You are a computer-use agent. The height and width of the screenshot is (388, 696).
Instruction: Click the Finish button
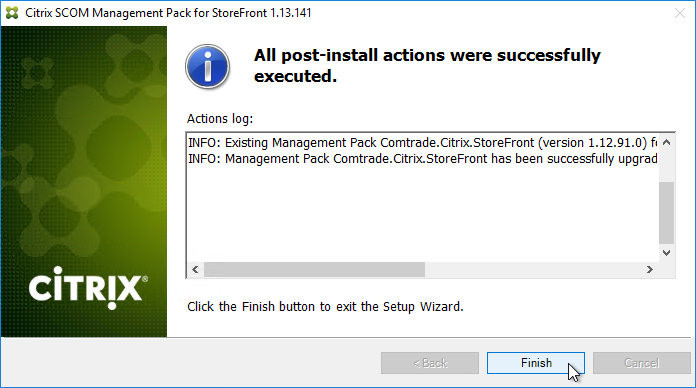pos(536,363)
